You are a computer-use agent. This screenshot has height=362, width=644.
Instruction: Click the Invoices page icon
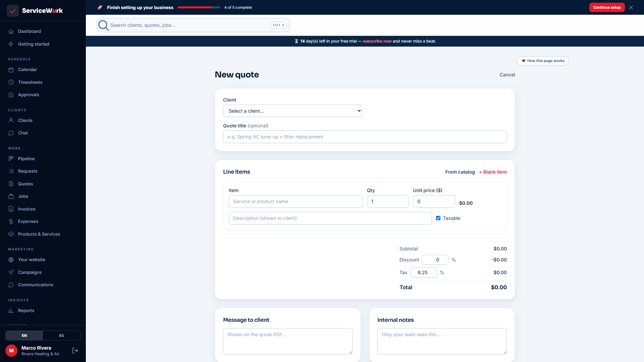click(11, 209)
